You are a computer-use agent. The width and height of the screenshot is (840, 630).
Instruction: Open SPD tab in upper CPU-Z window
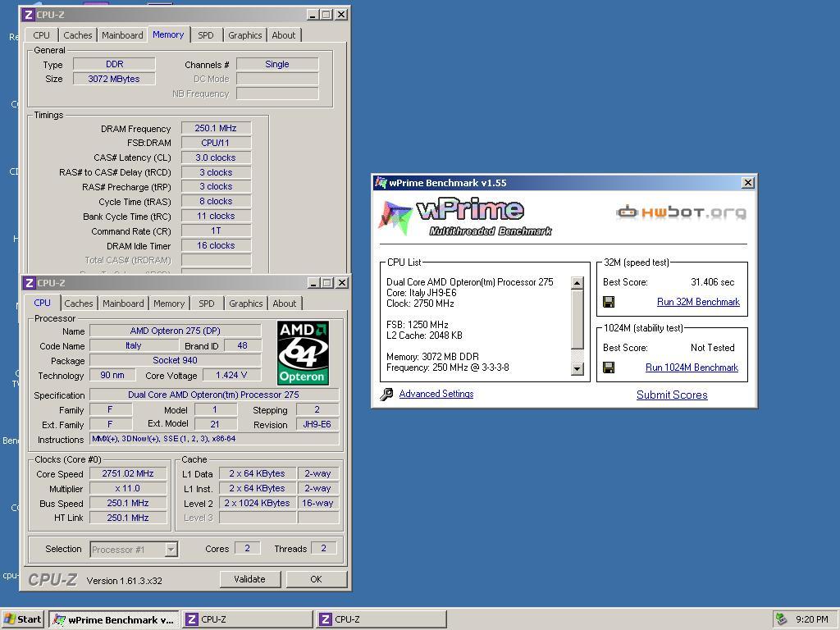pyautogui.click(x=206, y=35)
